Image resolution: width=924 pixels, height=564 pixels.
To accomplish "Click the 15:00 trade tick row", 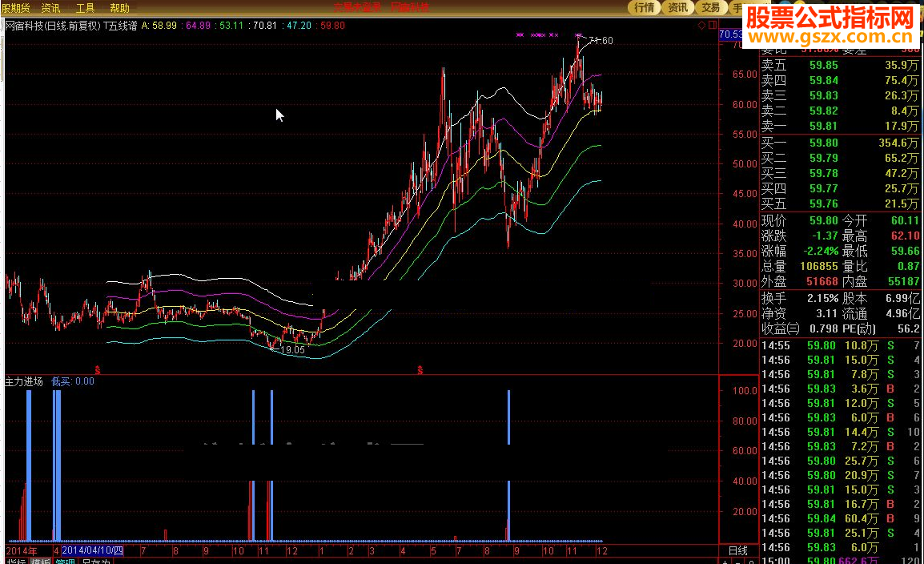I will pyautogui.click(x=841, y=561).
